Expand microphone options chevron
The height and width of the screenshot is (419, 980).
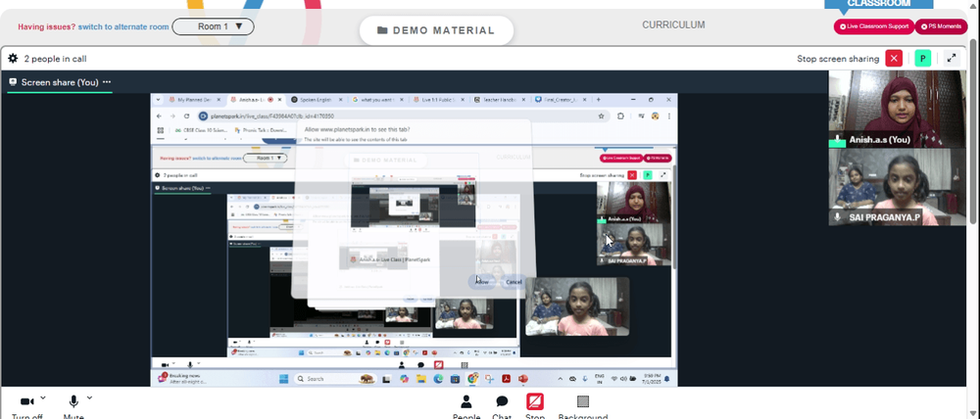89,397
